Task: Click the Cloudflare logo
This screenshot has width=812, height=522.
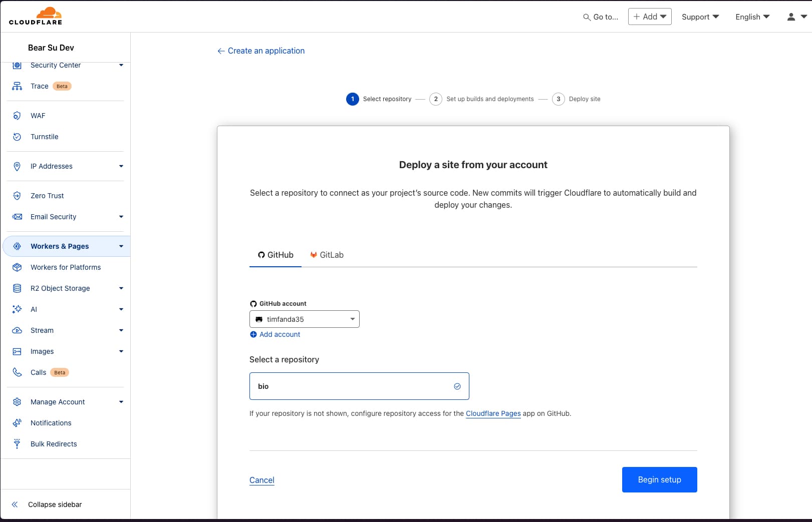Action: pos(36,16)
